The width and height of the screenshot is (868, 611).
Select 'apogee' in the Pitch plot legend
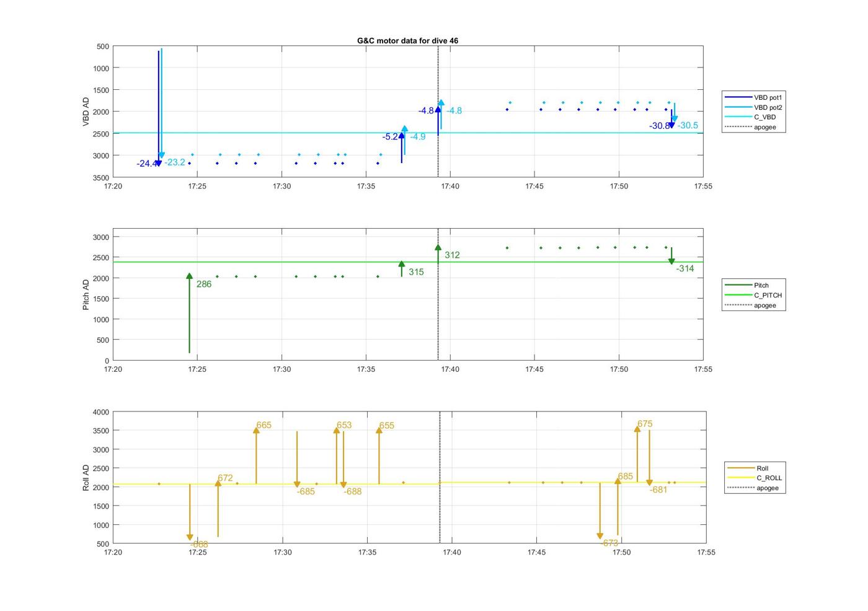coord(750,305)
